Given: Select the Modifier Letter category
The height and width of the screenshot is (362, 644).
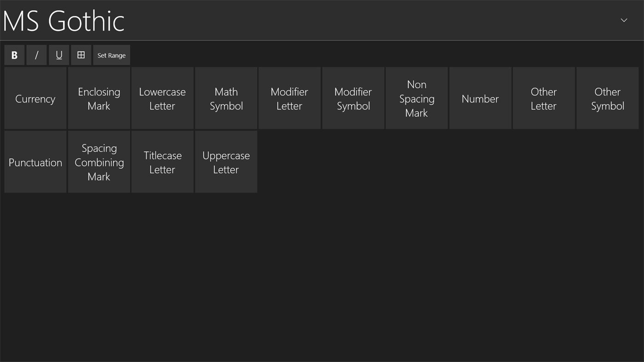Looking at the screenshot, I should pos(290,98).
